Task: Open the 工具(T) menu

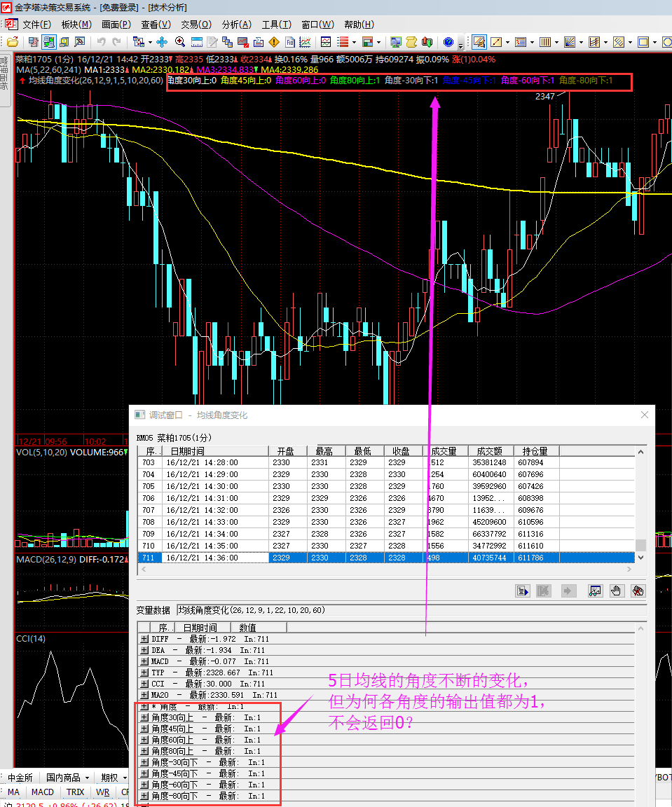Action: point(277,25)
